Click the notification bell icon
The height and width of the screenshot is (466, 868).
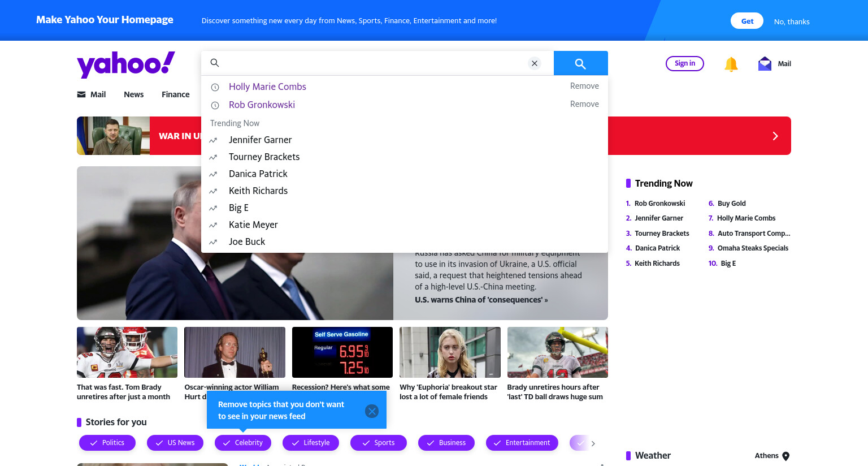tap(731, 64)
